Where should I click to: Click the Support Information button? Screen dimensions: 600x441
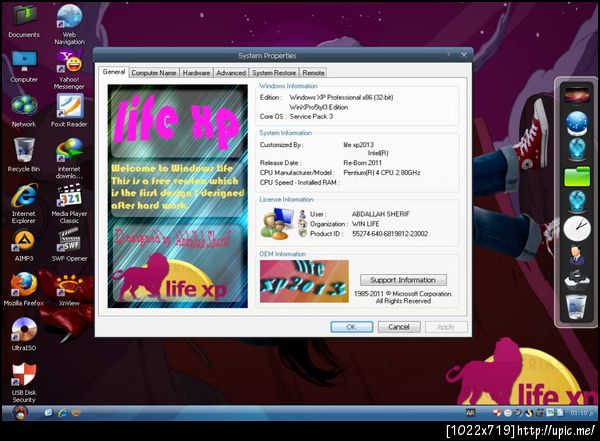(403, 280)
